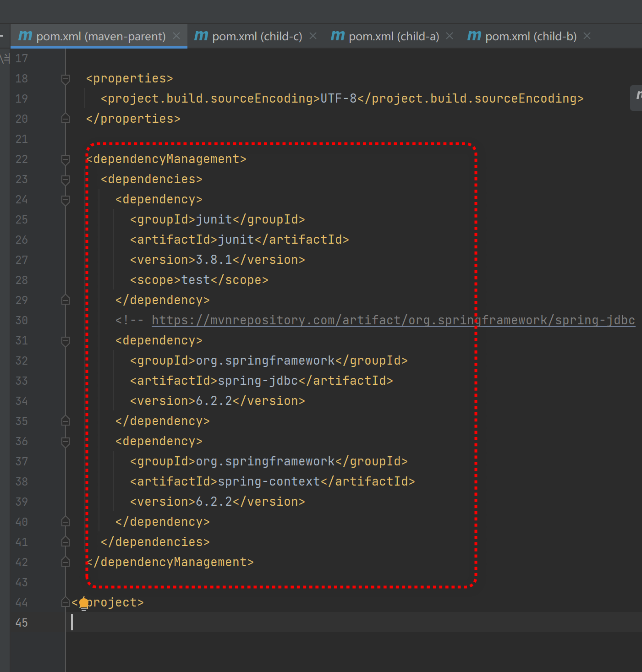This screenshot has width=642, height=672.
Task: Close the pom.xml (maven-parent) tab
Action: click(176, 36)
